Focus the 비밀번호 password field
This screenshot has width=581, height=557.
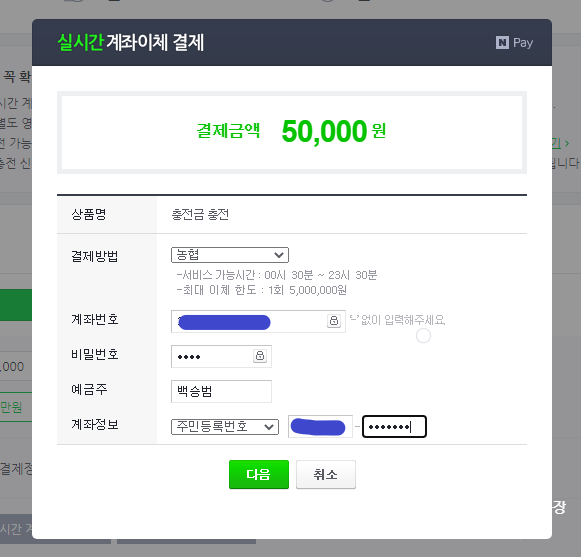[221, 356]
